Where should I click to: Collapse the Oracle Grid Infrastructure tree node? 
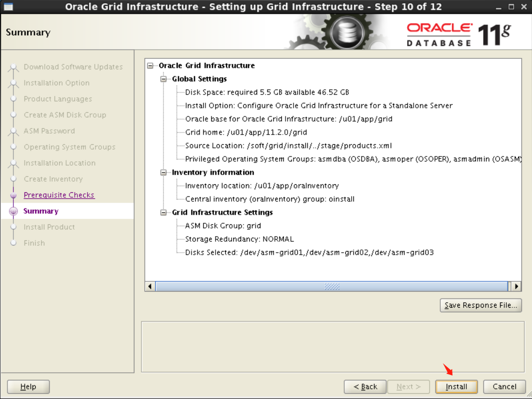(x=150, y=66)
